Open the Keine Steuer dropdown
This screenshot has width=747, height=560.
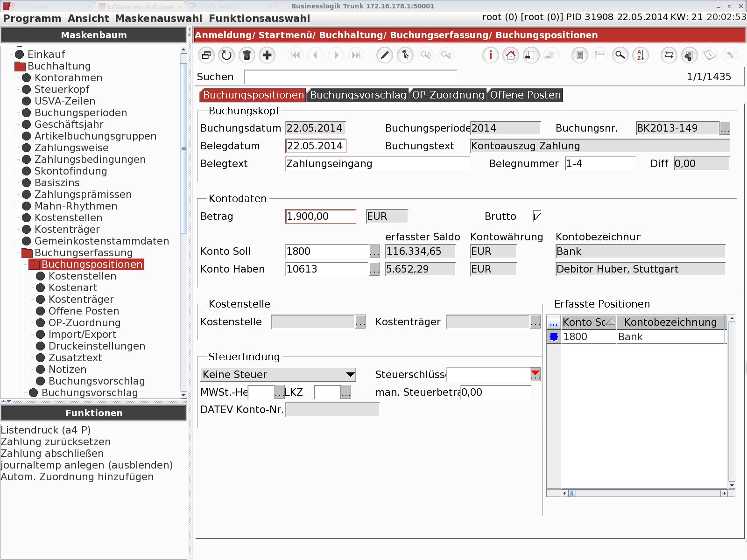(x=278, y=374)
